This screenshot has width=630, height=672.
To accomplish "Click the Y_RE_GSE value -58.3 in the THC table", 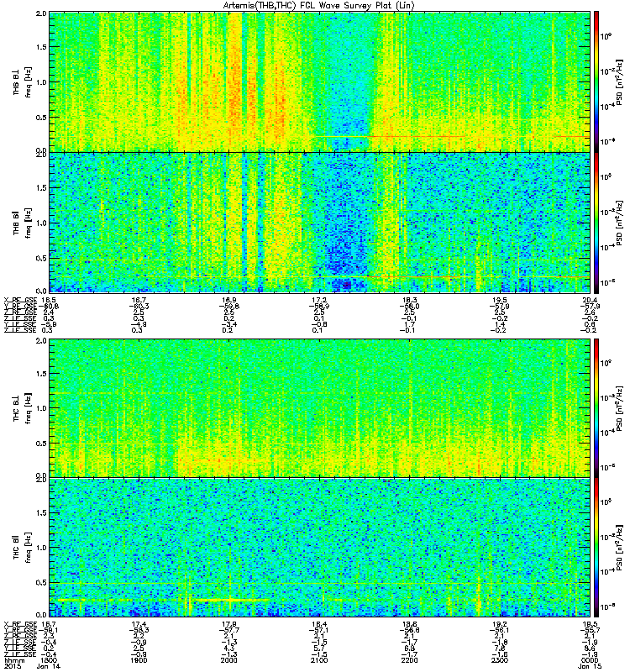I will point(139,630).
